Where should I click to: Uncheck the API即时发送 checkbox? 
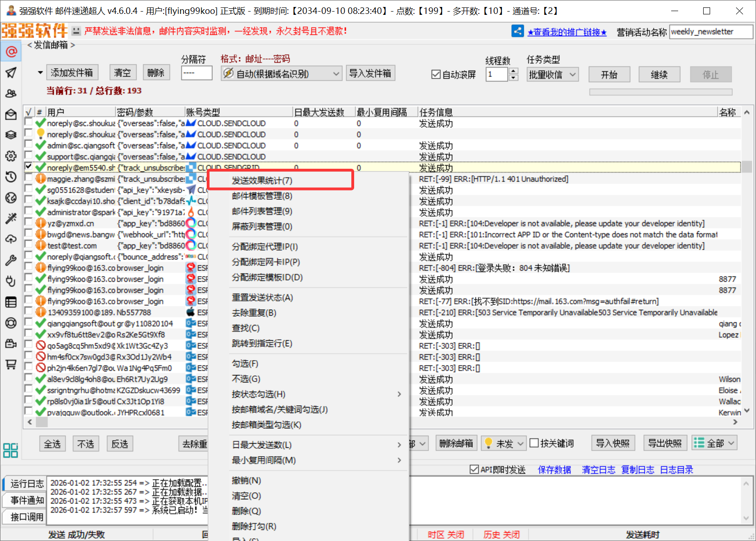(x=474, y=470)
